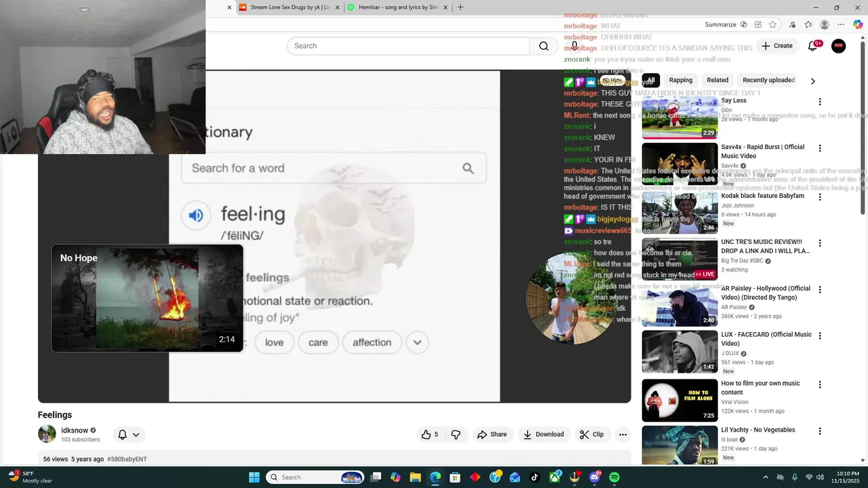The width and height of the screenshot is (868, 488).
Task: Select the Recently uploaded filter chip
Action: 768,80
